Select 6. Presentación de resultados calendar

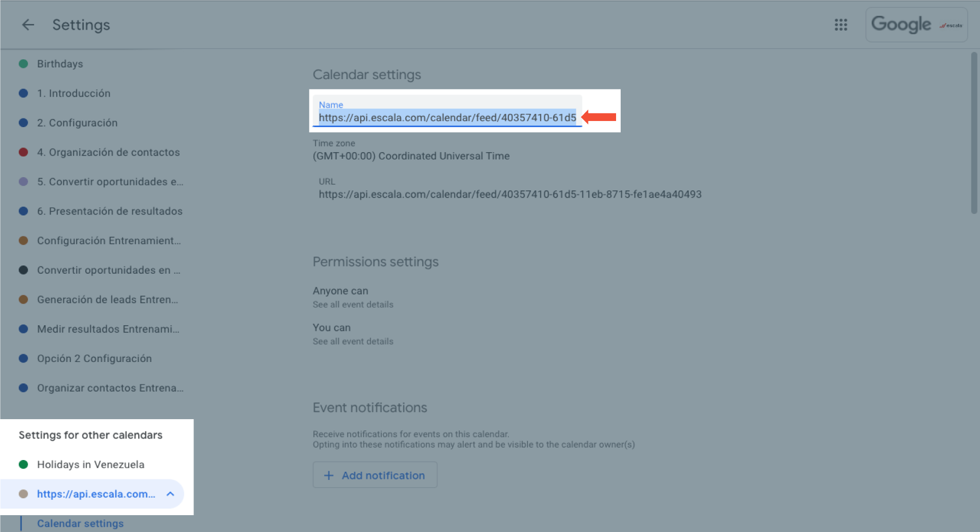tap(109, 211)
